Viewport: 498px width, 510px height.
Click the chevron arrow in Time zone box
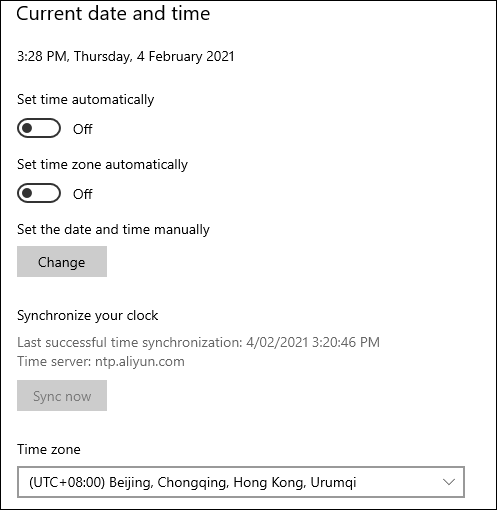(x=449, y=482)
